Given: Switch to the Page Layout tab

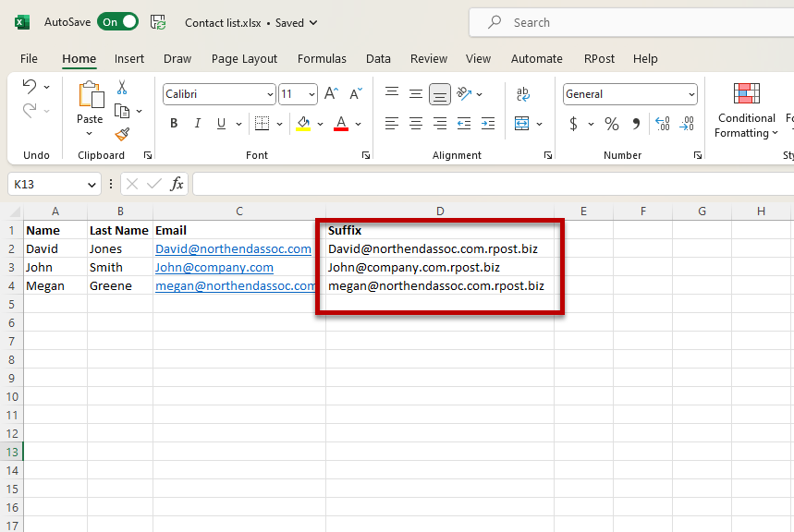Looking at the screenshot, I should click(x=244, y=58).
